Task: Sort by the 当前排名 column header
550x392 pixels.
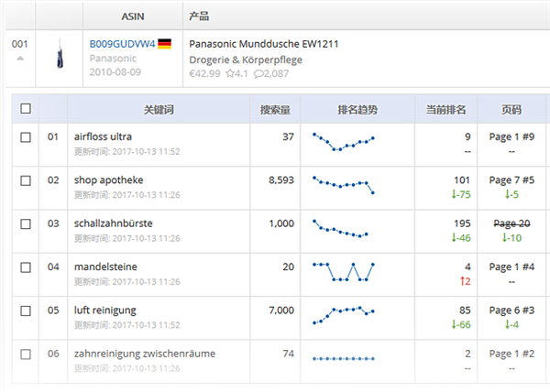Action: (x=446, y=109)
